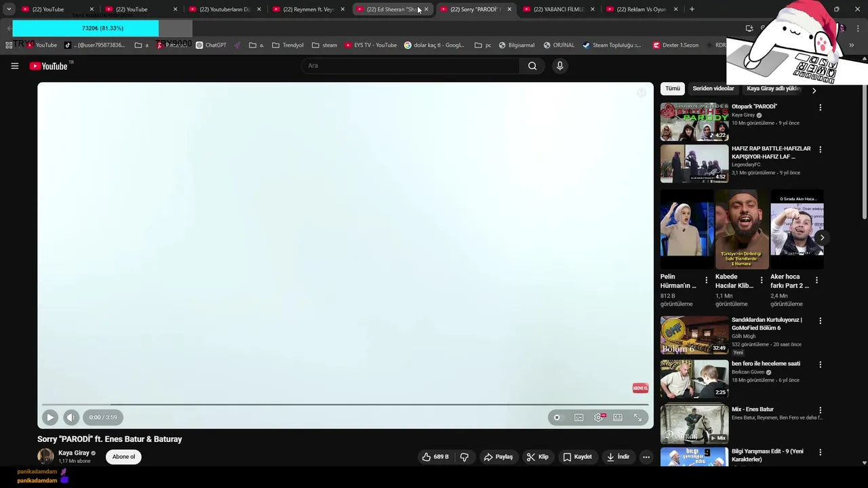Open the Kaya Giray channel name link
Screen dimensions: 868x488
[74, 453]
